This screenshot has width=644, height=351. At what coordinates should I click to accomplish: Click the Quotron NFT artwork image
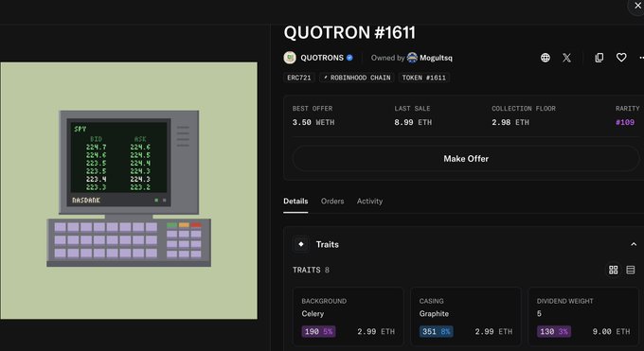(x=129, y=190)
